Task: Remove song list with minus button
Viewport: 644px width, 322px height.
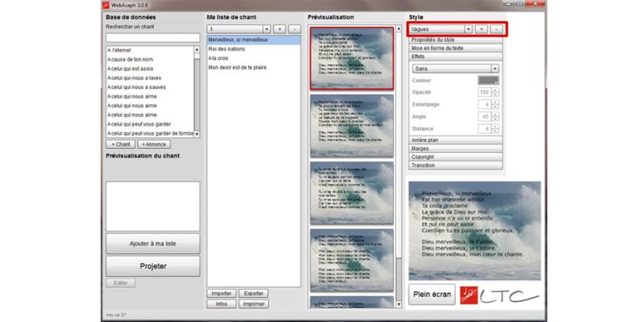Action: point(294,29)
